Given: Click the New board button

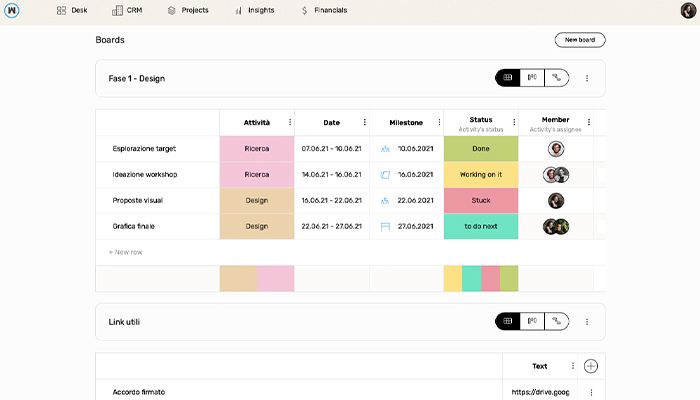Looking at the screenshot, I should point(580,40).
